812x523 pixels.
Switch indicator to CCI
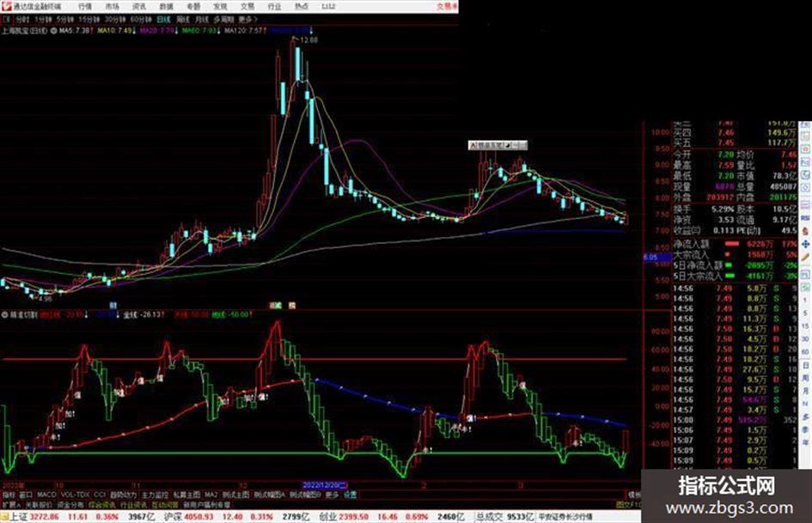[x=100, y=495]
